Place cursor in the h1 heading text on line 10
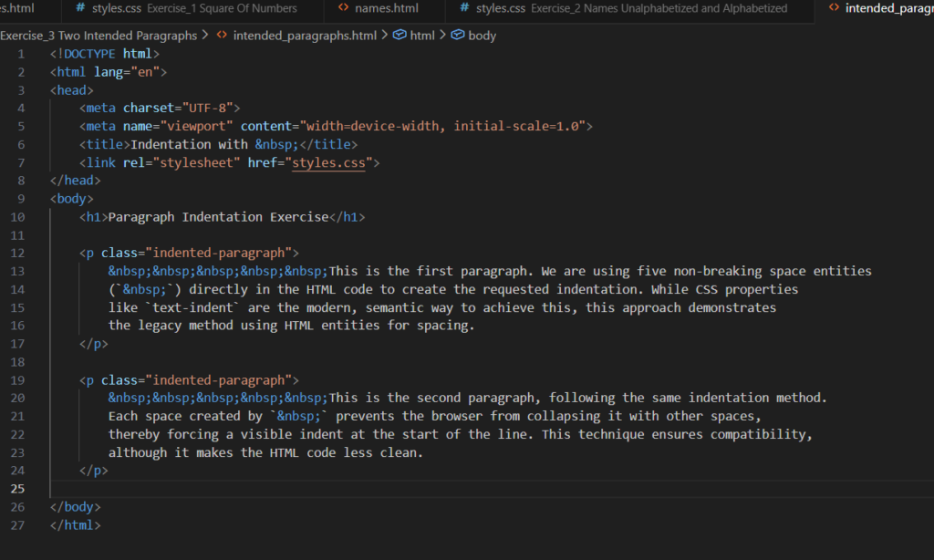Screen dimensions: 934x560 coord(219,217)
